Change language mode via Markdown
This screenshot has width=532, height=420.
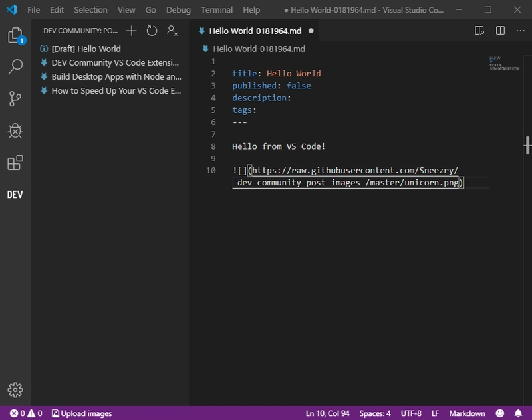coord(467,413)
